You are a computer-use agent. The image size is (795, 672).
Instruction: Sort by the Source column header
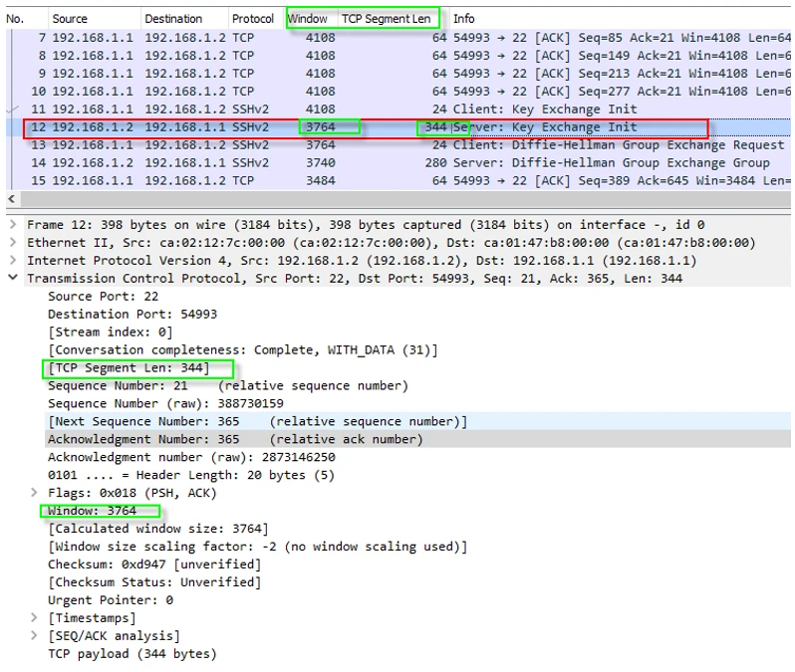pyautogui.click(x=70, y=19)
